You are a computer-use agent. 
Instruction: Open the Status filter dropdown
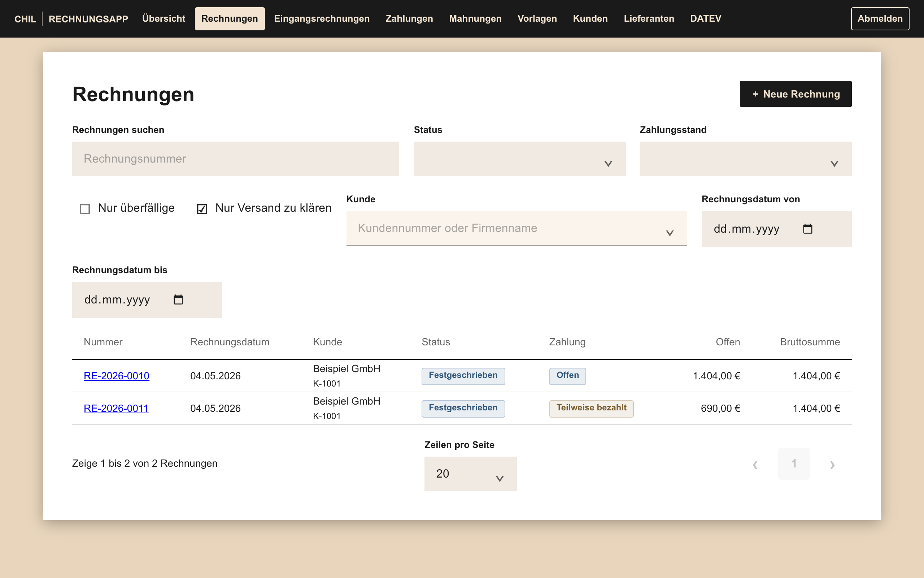[519, 159]
